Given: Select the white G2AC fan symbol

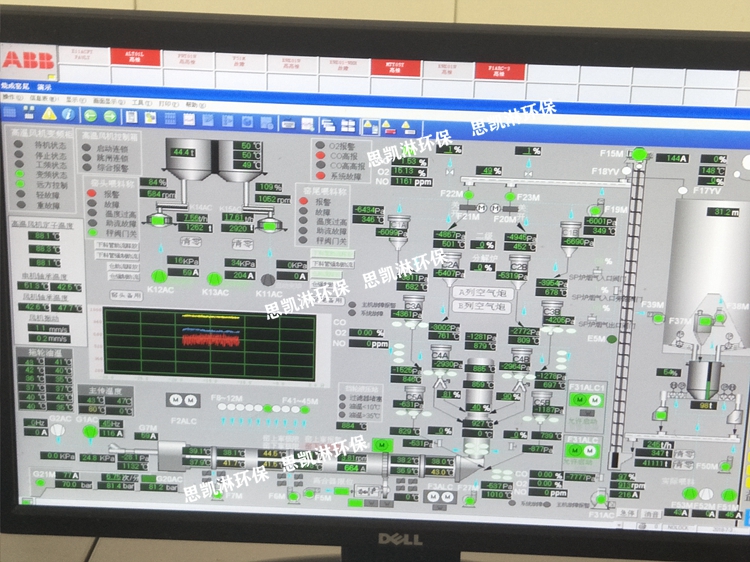Looking at the screenshot, I should pos(57,430).
